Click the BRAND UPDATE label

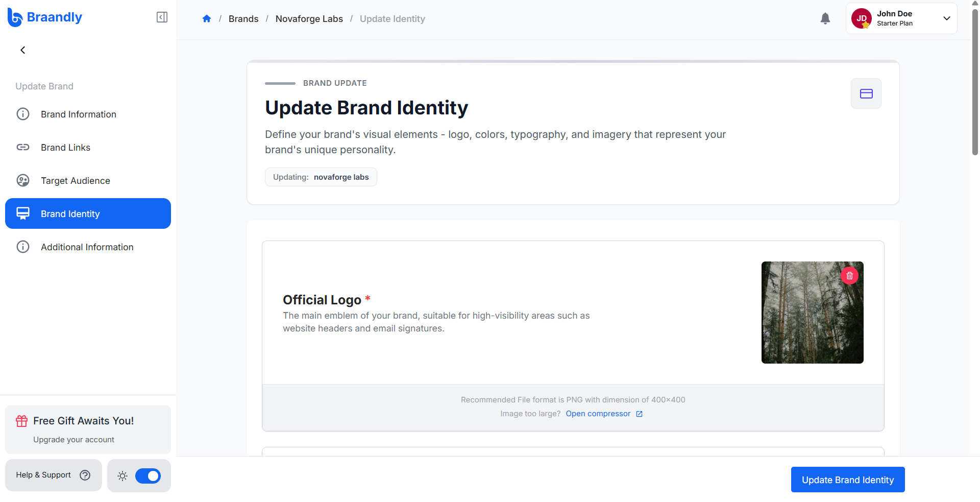(x=335, y=83)
